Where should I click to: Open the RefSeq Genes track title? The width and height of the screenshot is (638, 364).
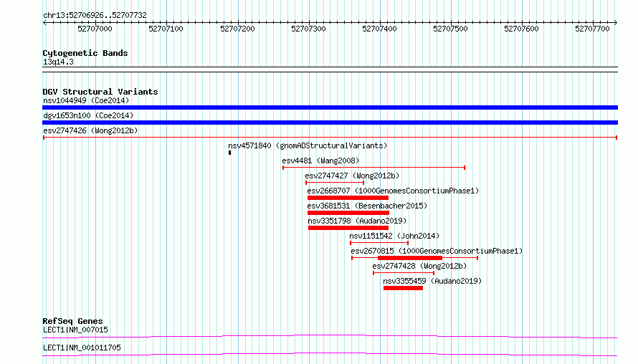pyautogui.click(x=72, y=321)
